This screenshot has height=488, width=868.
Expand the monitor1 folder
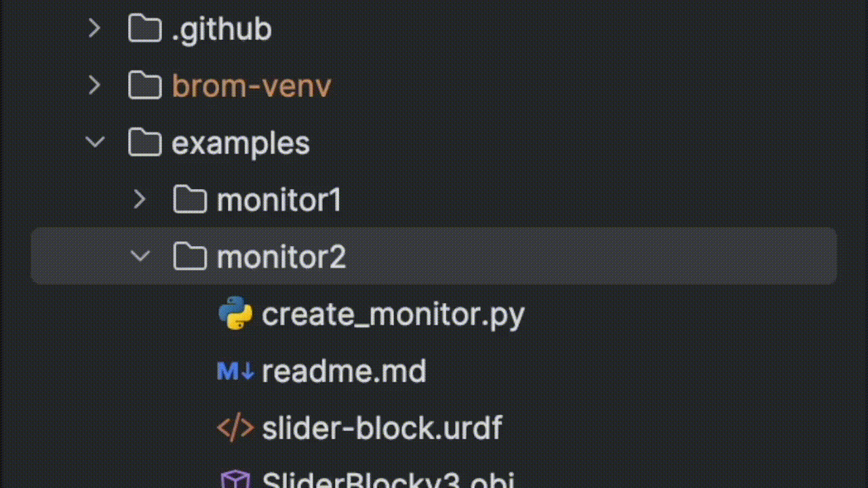tap(140, 199)
